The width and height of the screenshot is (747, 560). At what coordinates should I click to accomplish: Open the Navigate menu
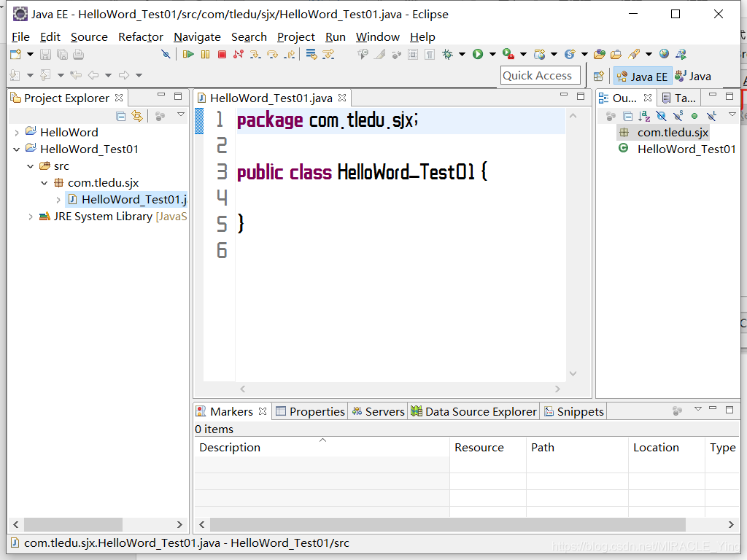(x=197, y=36)
